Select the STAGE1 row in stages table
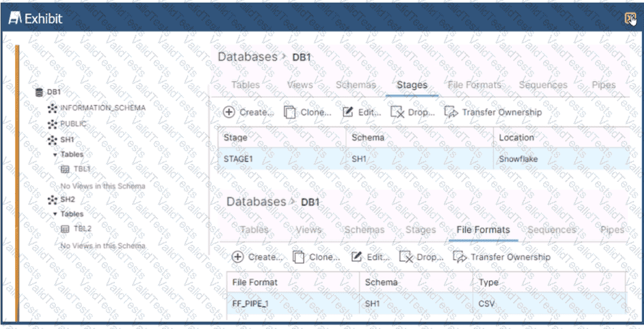 (239, 158)
